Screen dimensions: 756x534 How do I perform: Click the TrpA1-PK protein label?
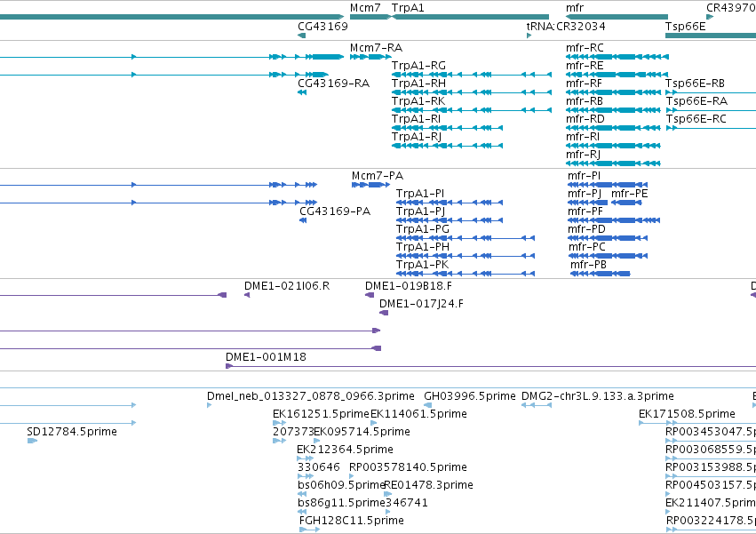click(422, 265)
